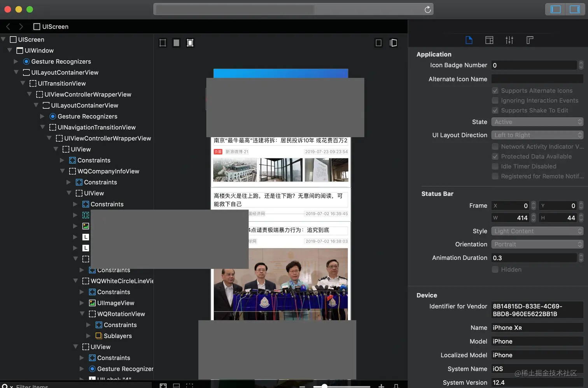
Task: Select the WQWhiteCircleLineView tree row
Action: click(77, 281)
